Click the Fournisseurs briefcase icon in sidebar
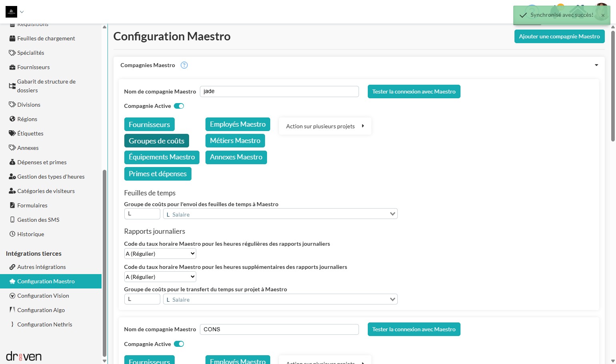The height and width of the screenshot is (364, 616). (x=12, y=67)
